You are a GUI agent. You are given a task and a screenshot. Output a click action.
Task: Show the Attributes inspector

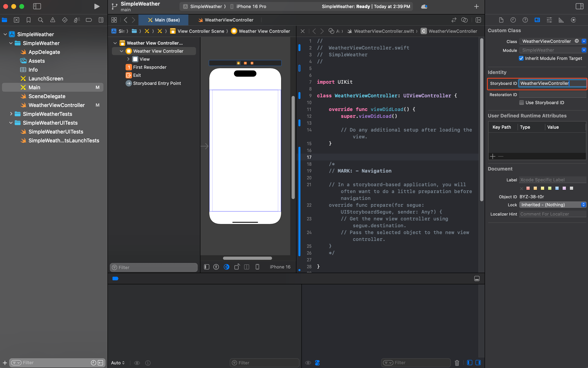(x=549, y=20)
